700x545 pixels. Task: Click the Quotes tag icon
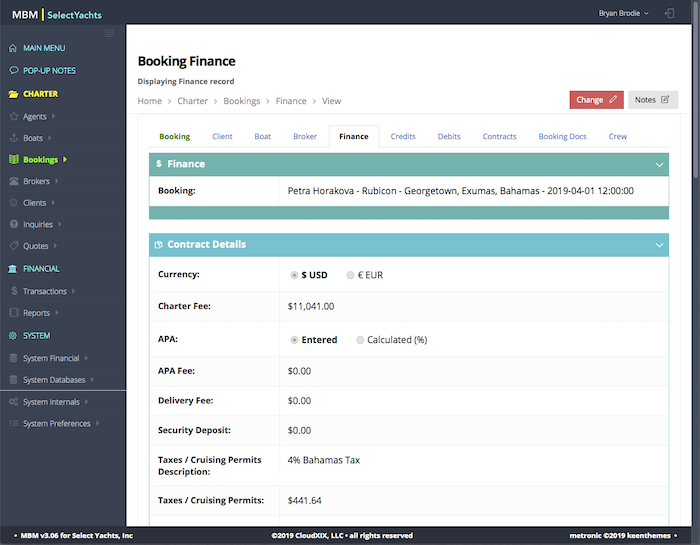pyautogui.click(x=14, y=245)
